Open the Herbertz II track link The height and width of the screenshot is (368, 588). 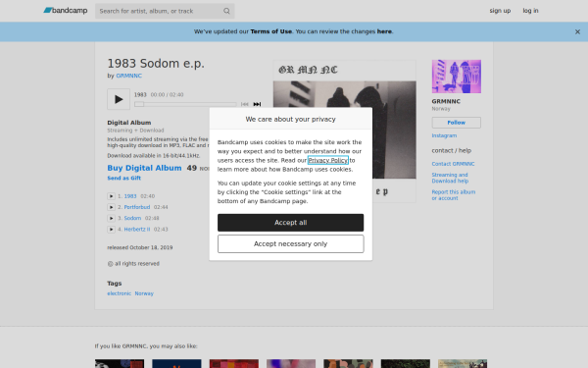pyautogui.click(x=137, y=229)
